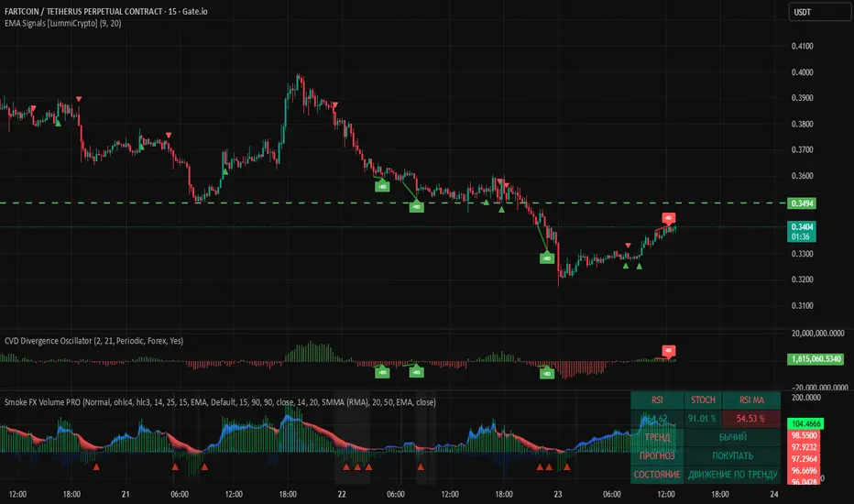Click the 20,000,000.0000 CVD axis label

[x=817, y=334]
